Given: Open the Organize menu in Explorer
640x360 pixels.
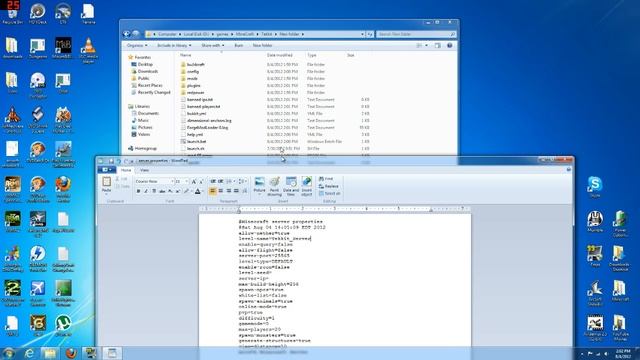Looking at the screenshot, I should click(137, 45).
